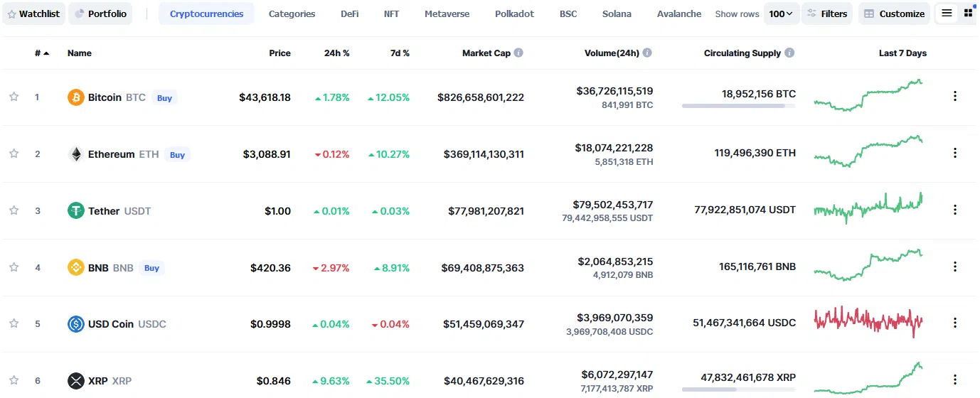The height and width of the screenshot is (398, 980).
Task: Select the NFT tab
Action: [391, 14]
